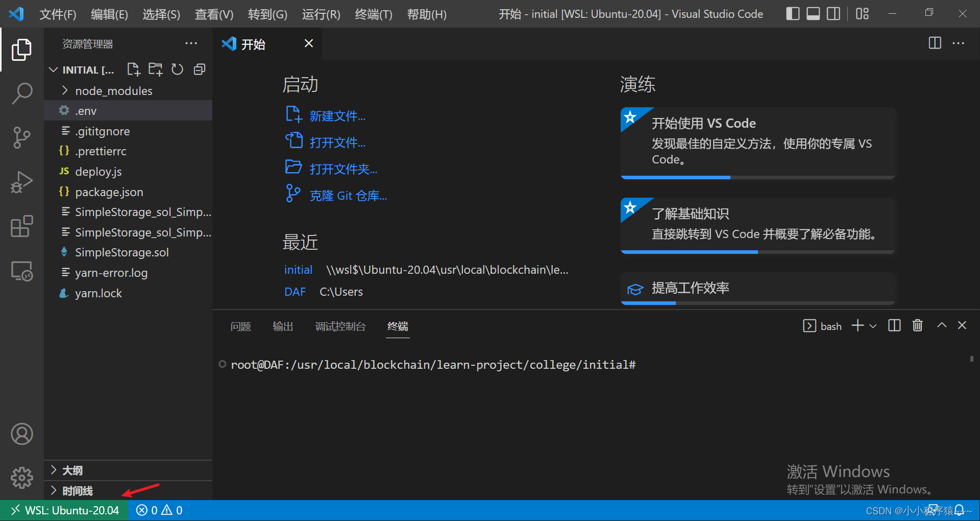The image size is (980, 521).
Task: Select the bash terminal profile label
Action: pyautogui.click(x=822, y=326)
